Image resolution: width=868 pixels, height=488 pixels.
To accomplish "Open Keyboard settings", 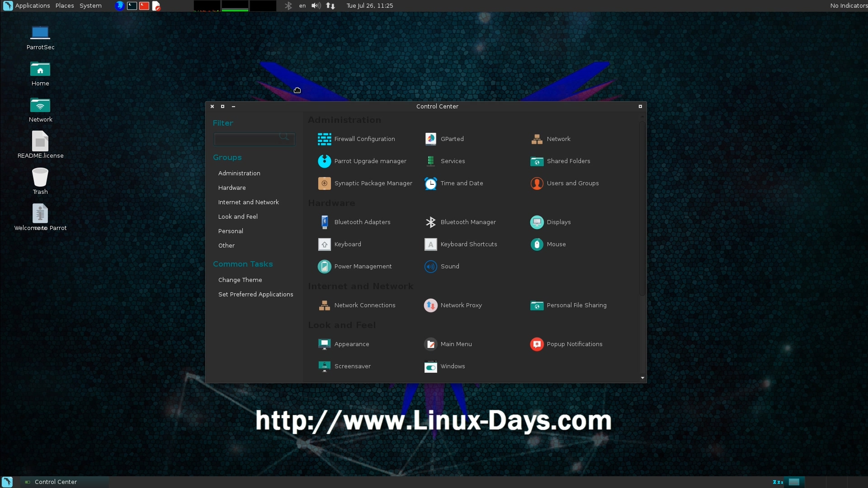I will tap(340, 244).
